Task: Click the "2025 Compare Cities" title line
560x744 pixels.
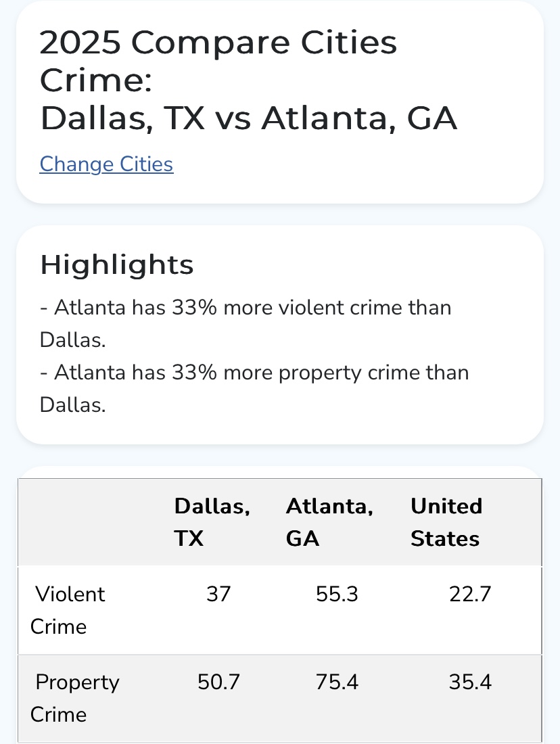Action: 218,43
